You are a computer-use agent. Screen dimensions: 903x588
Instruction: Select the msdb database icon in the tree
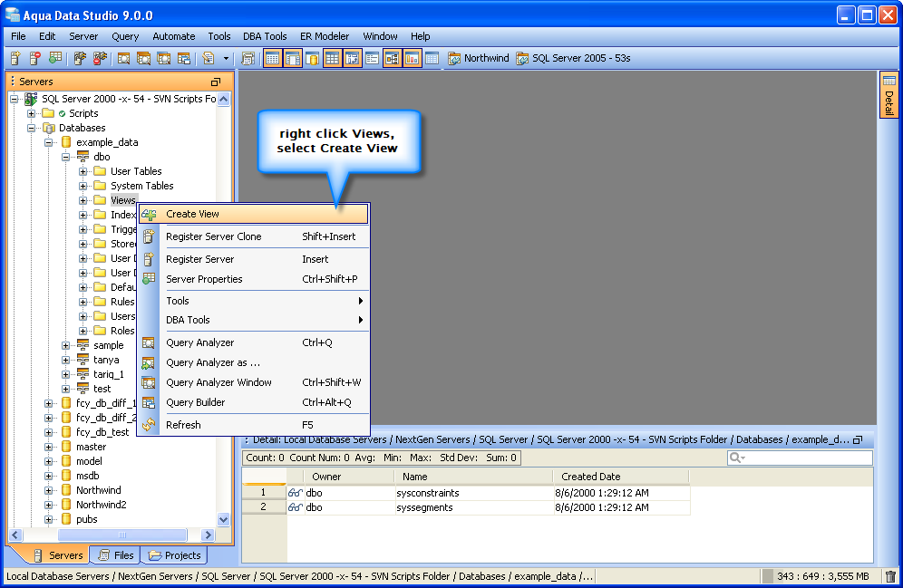coord(66,476)
